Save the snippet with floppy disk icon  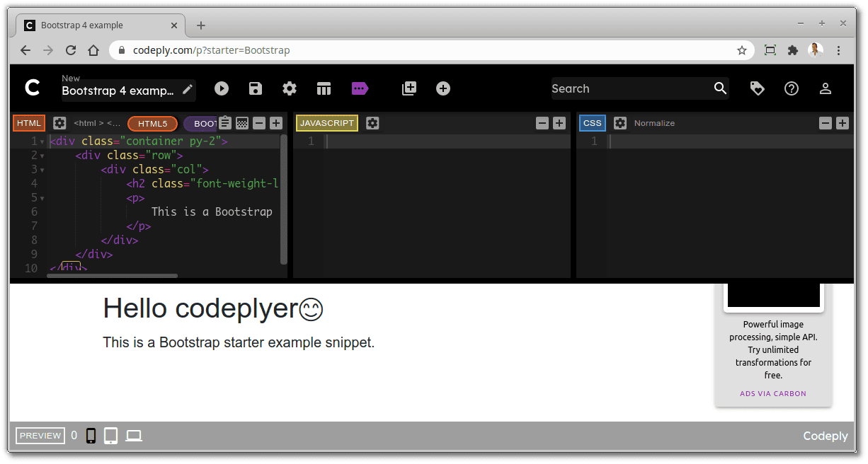pyautogui.click(x=256, y=88)
